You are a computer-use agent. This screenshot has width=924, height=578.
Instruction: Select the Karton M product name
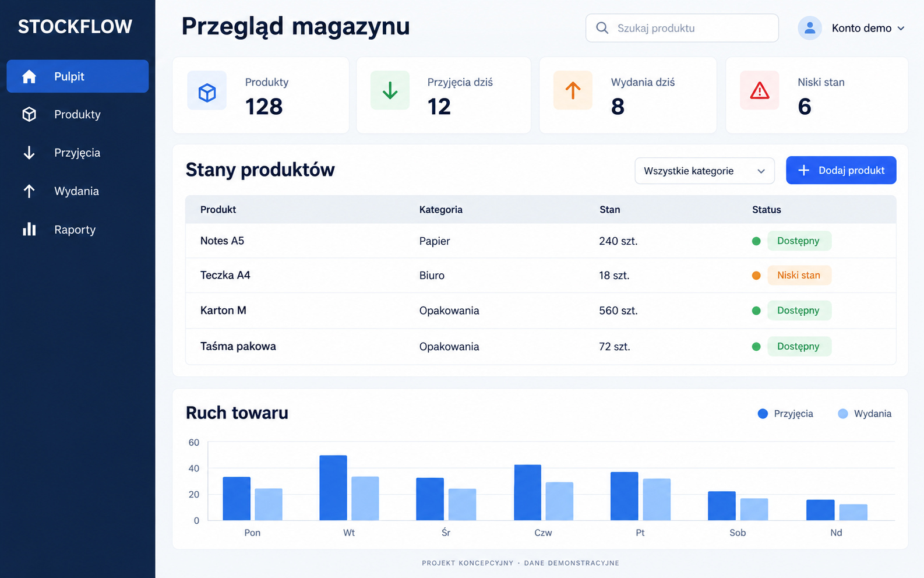point(223,310)
